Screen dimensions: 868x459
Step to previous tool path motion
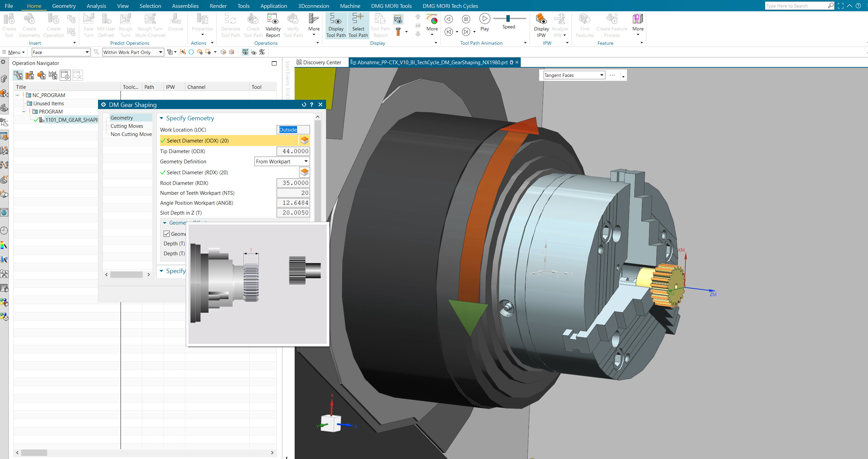click(x=449, y=19)
